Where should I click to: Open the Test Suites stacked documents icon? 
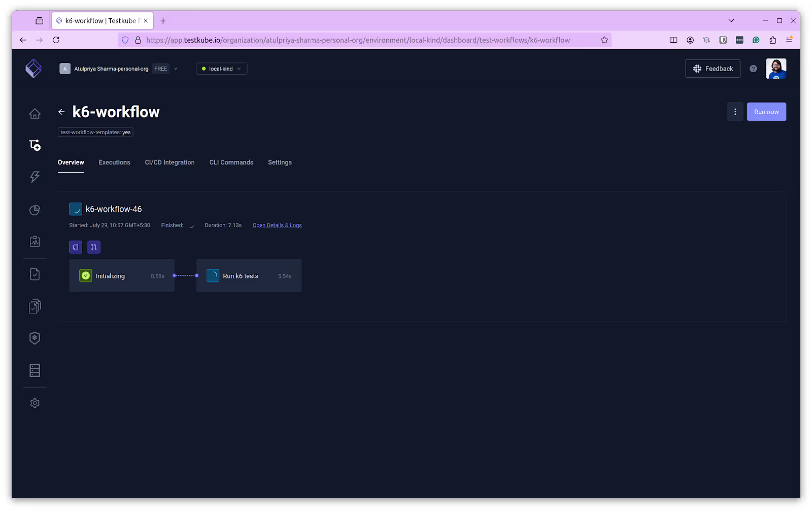35,306
